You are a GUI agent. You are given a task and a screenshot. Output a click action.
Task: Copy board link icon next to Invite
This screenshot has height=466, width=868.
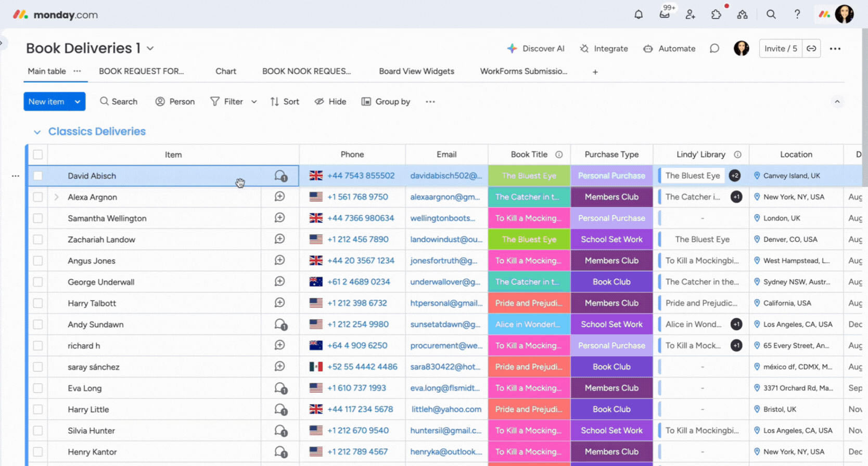(x=811, y=48)
